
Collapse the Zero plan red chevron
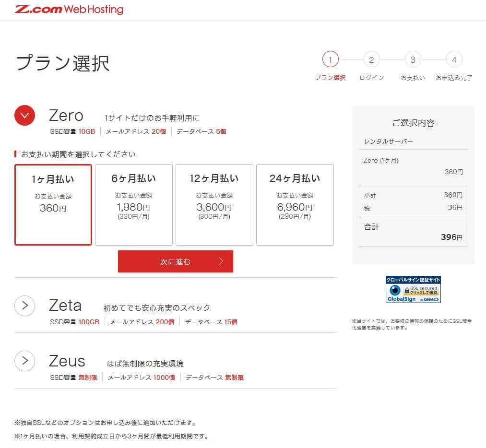coord(24,115)
